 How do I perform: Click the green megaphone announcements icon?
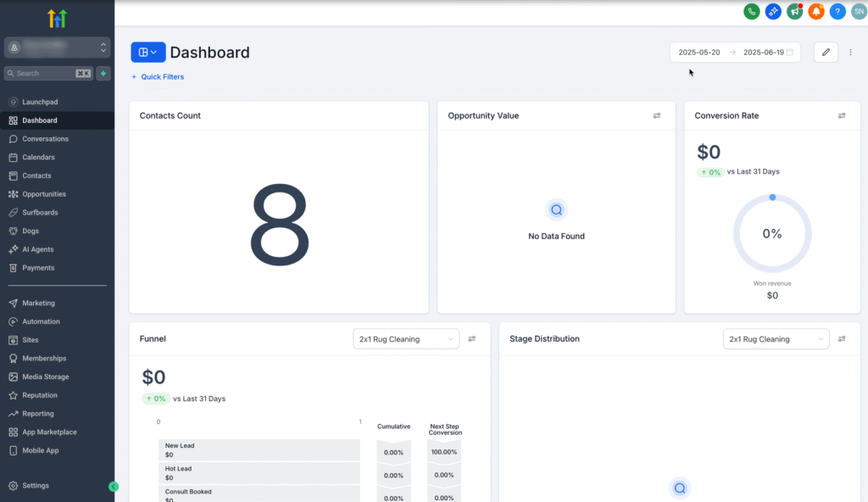[794, 11]
